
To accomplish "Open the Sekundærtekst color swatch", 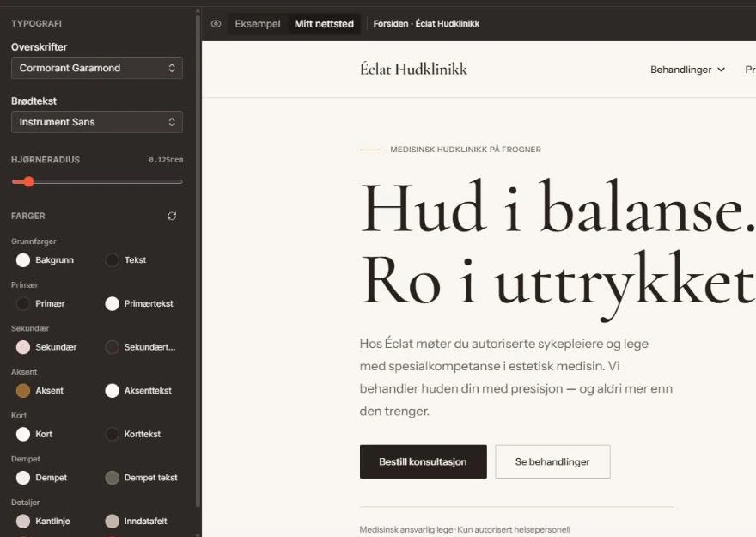I will pos(112,347).
